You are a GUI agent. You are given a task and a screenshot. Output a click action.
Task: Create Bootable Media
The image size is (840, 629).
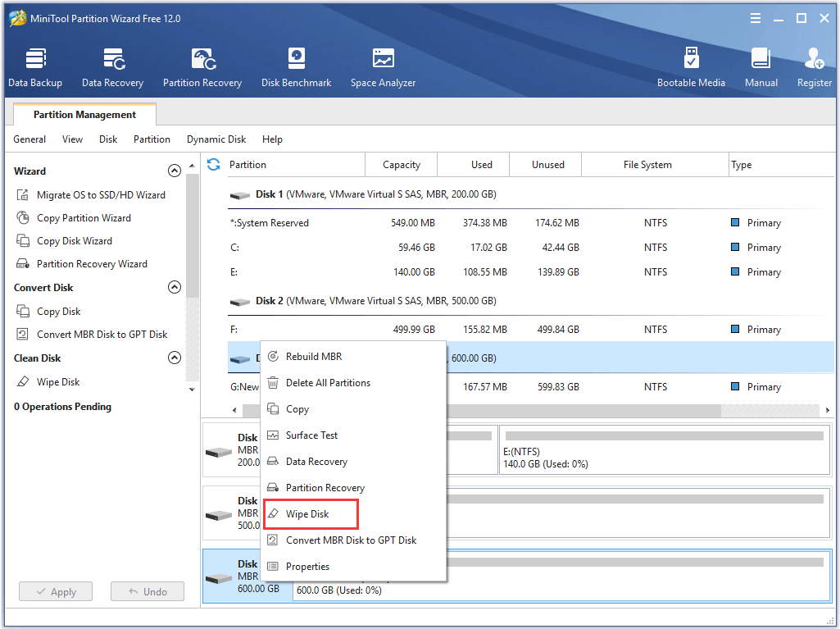[691, 67]
